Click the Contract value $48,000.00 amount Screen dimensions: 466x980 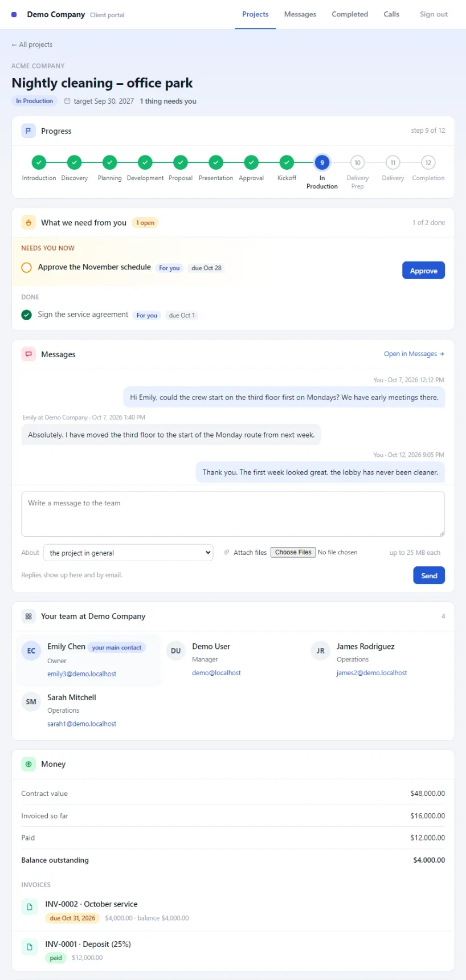pyautogui.click(x=428, y=794)
